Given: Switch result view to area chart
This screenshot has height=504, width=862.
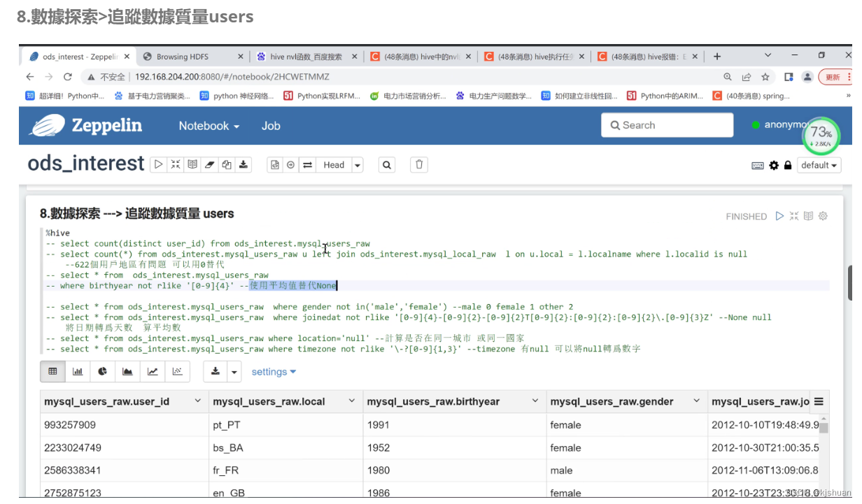Looking at the screenshot, I should pyautogui.click(x=127, y=372).
